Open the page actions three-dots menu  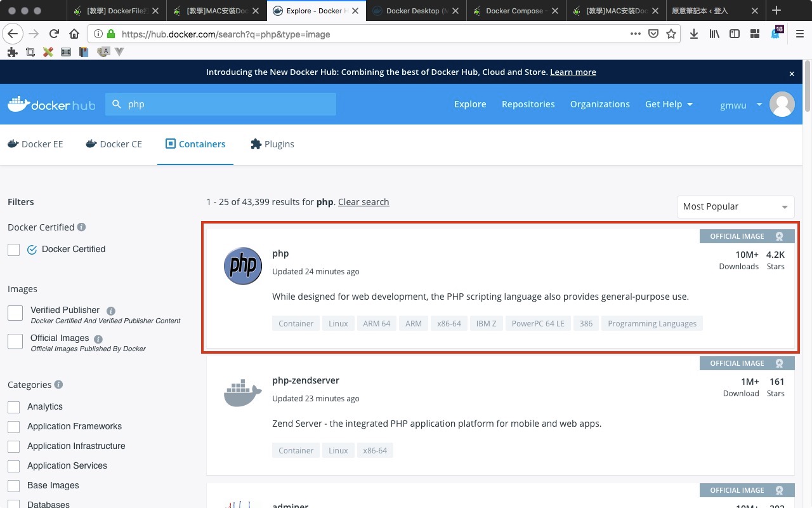pos(635,34)
